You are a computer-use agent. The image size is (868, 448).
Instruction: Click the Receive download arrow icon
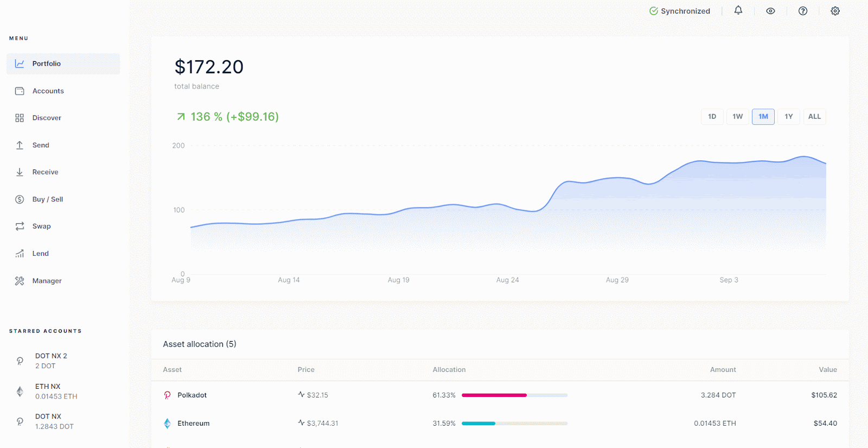tap(20, 172)
